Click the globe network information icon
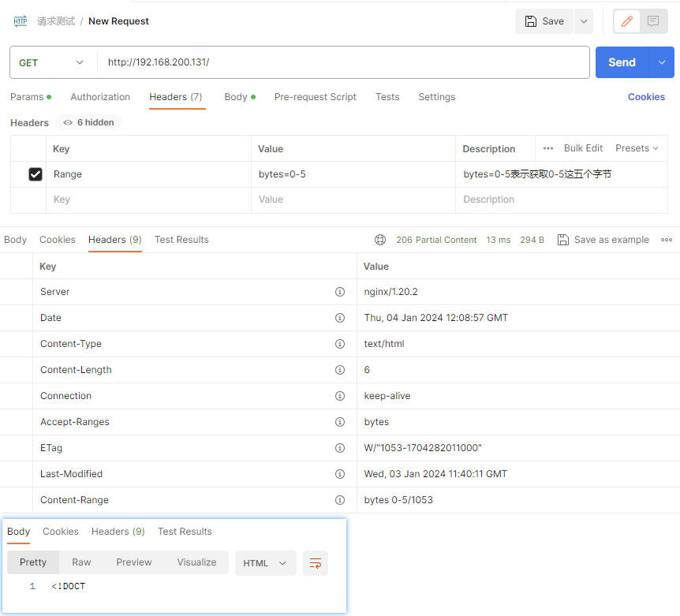The height and width of the screenshot is (616, 680). coord(380,240)
